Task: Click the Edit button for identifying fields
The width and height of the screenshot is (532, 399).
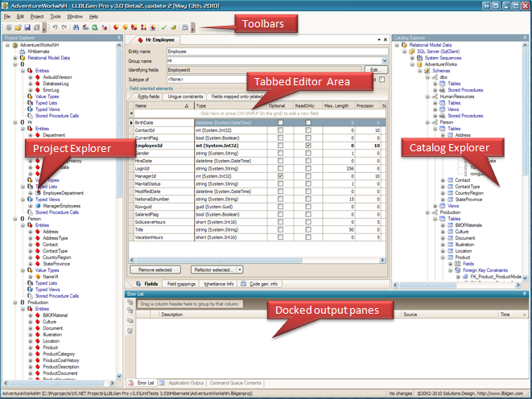Action: (x=374, y=70)
